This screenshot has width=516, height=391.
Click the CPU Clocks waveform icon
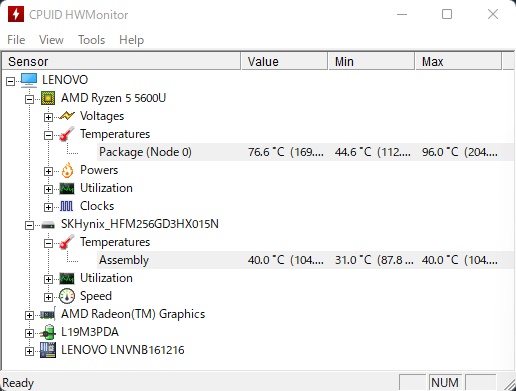[x=67, y=206]
